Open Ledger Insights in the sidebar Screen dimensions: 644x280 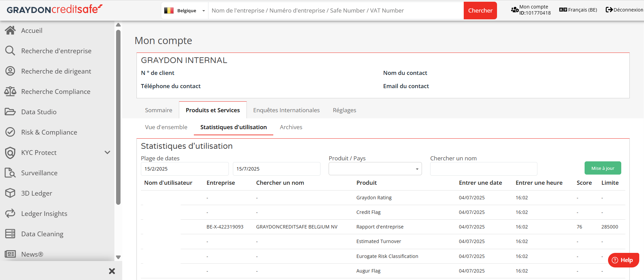pos(44,214)
